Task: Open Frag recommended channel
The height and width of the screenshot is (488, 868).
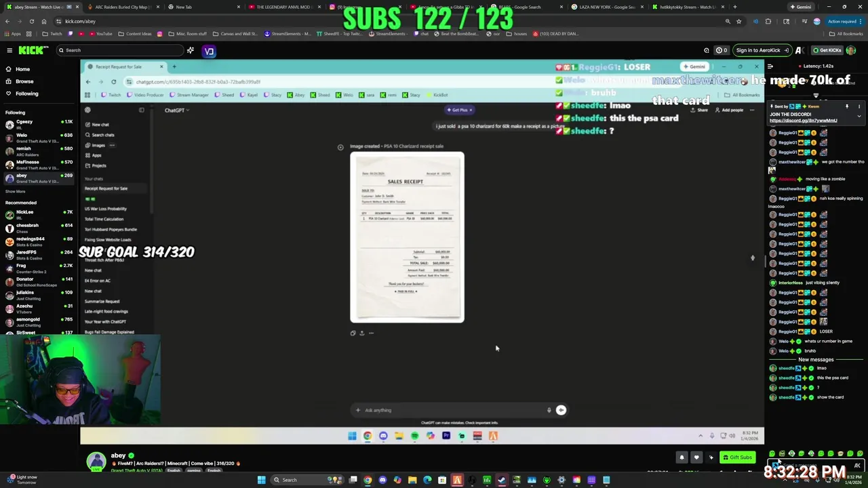Action: (x=39, y=268)
